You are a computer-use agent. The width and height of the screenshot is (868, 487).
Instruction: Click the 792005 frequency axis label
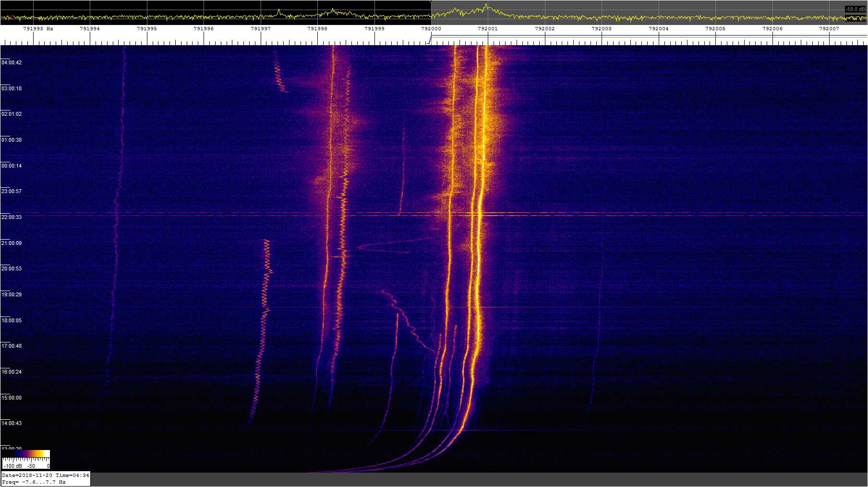(x=715, y=29)
